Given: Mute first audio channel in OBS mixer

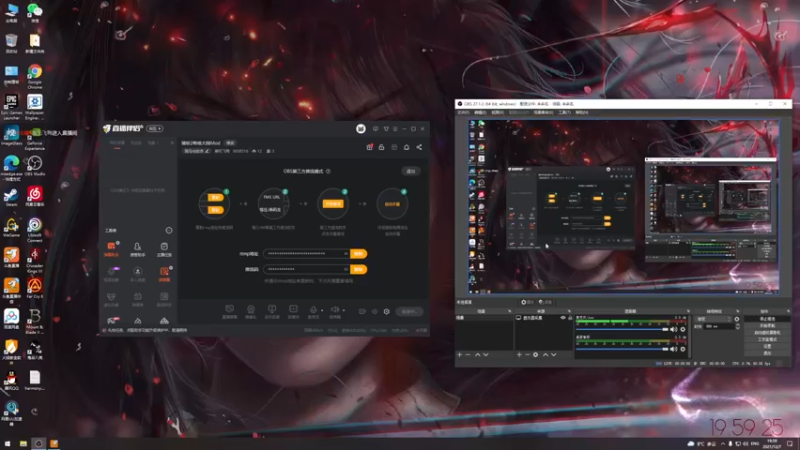Looking at the screenshot, I should [x=673, y=330].
